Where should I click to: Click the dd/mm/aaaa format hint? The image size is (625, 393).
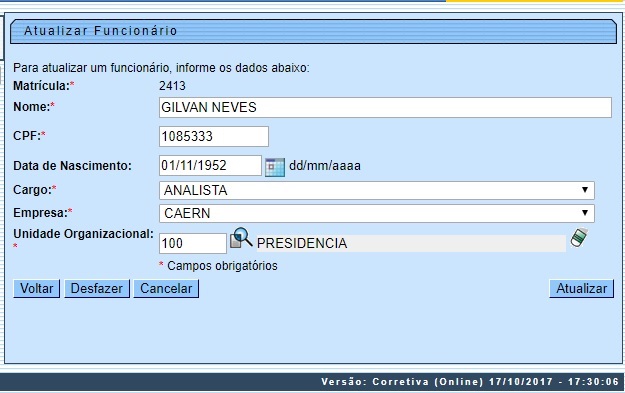325,166
